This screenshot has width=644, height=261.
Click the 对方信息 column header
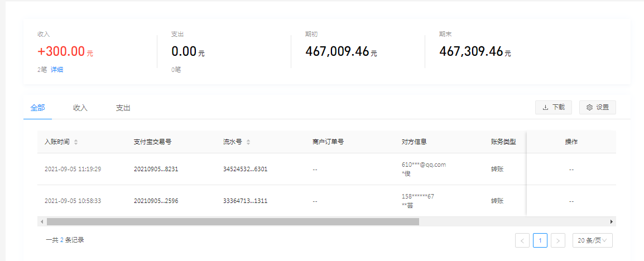414,142
